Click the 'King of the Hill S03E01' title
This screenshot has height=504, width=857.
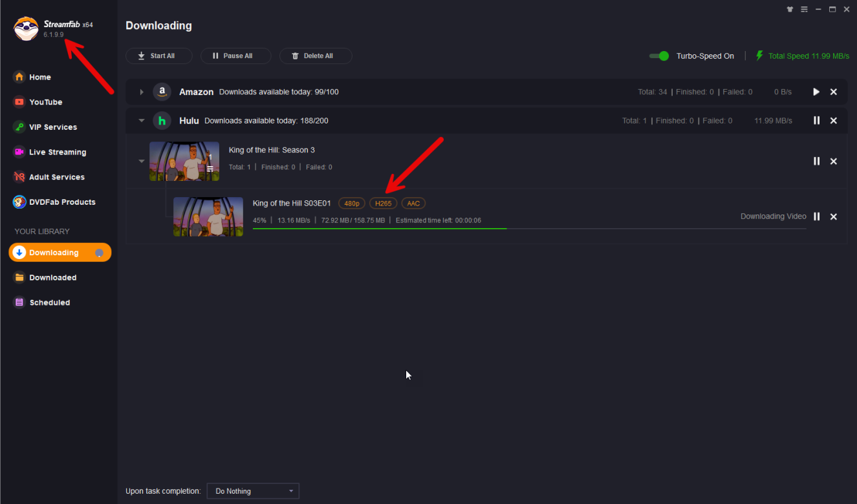(292, 204)
